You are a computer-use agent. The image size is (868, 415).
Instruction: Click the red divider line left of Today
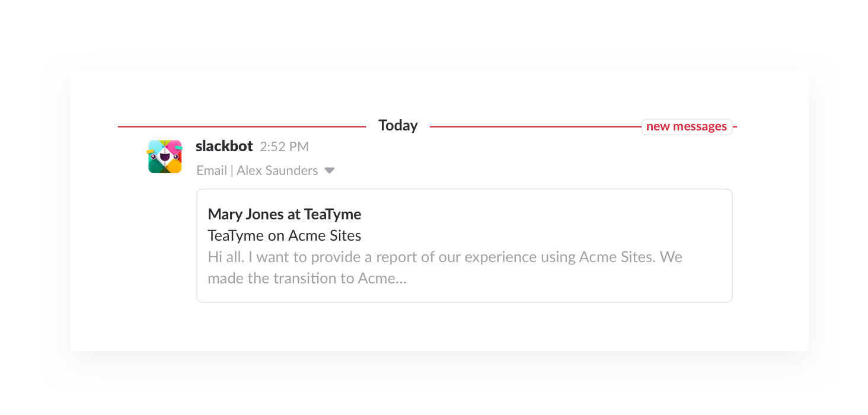[242, 126]
